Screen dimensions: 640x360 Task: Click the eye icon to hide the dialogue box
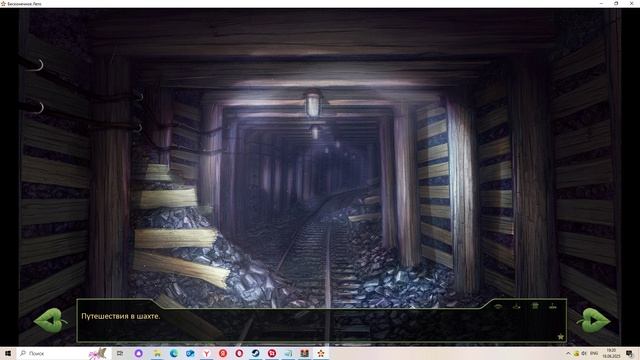point(498,306)
